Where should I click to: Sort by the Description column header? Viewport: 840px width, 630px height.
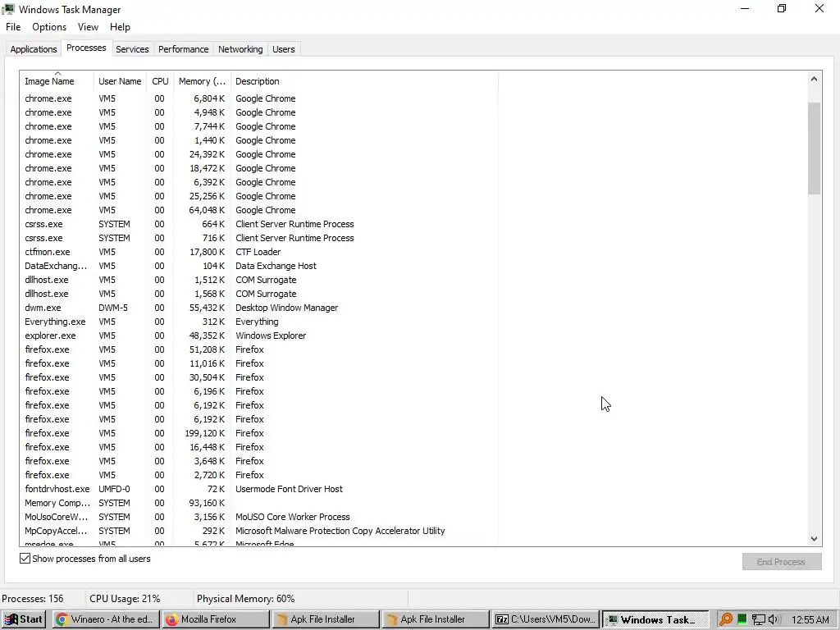point(364,81)
